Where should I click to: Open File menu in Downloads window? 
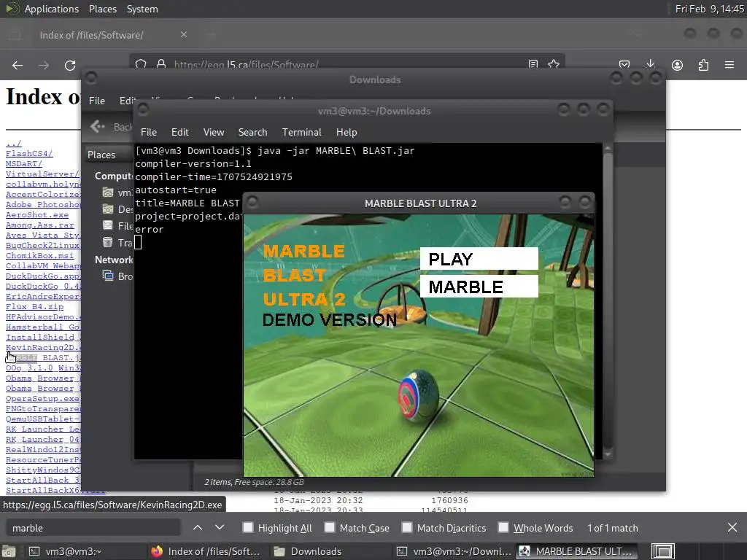coord(97,101)
